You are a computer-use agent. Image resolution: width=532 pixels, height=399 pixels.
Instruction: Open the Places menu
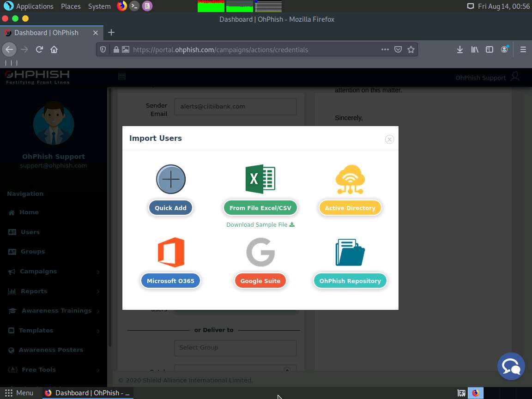[71, 6]
